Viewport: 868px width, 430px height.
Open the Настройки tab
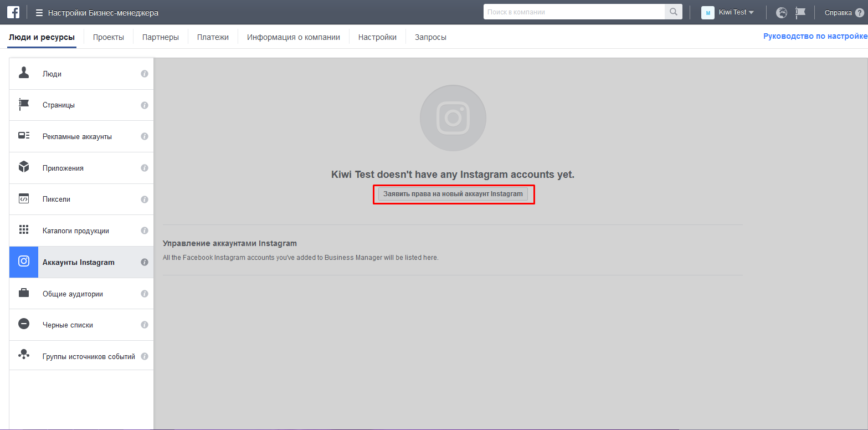tap(377, 37)
